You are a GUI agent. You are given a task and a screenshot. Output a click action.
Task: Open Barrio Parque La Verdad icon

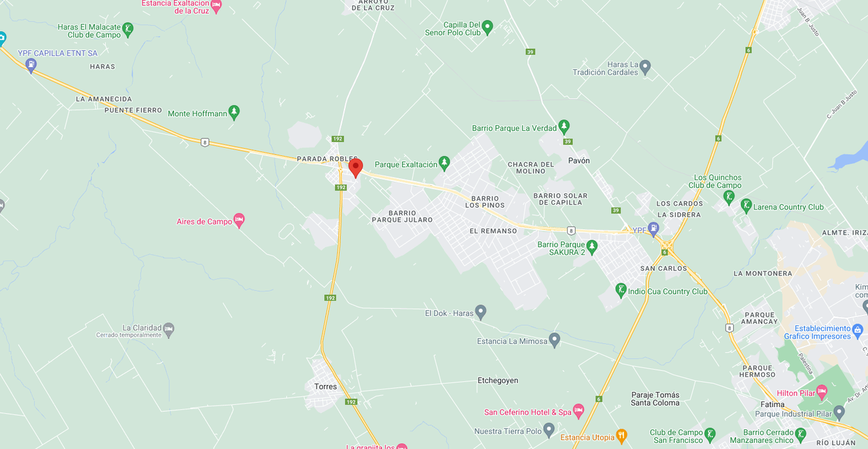coord(564,126)
